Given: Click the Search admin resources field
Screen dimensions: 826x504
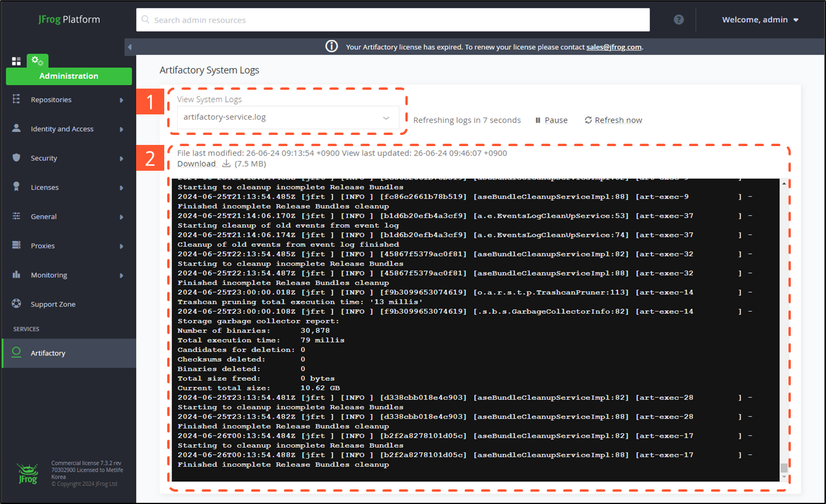Looking at the screenshot, I should point(393,19).
